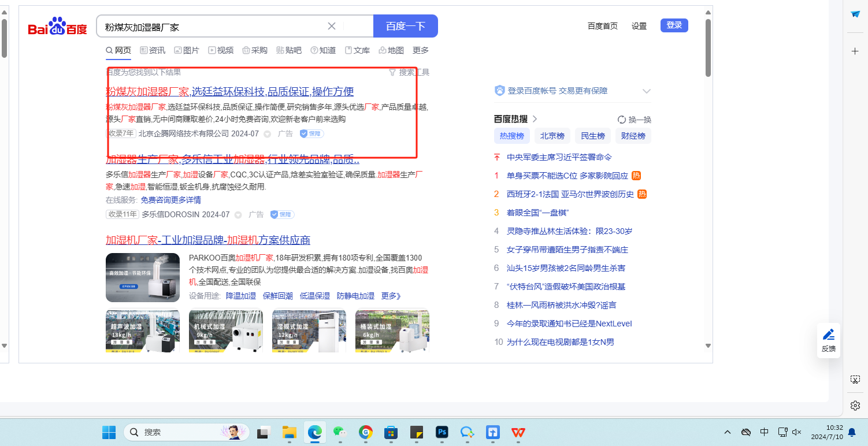Open the 机械式加湿 9kg/h thumbnail
Viewport: 868px width, 446px height.
click(226, 331)
